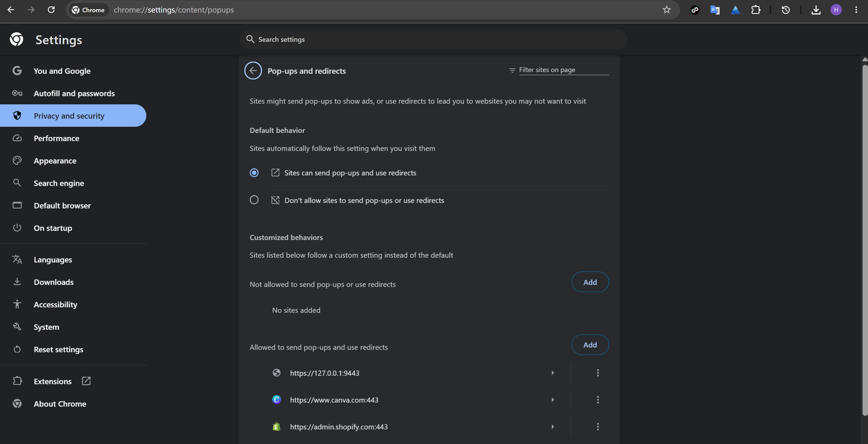Image resolution: width=868 pixels, height=444 pixels.
Task: Select Don't allow sites to send pop-ups radio
Action: point(254,200)
